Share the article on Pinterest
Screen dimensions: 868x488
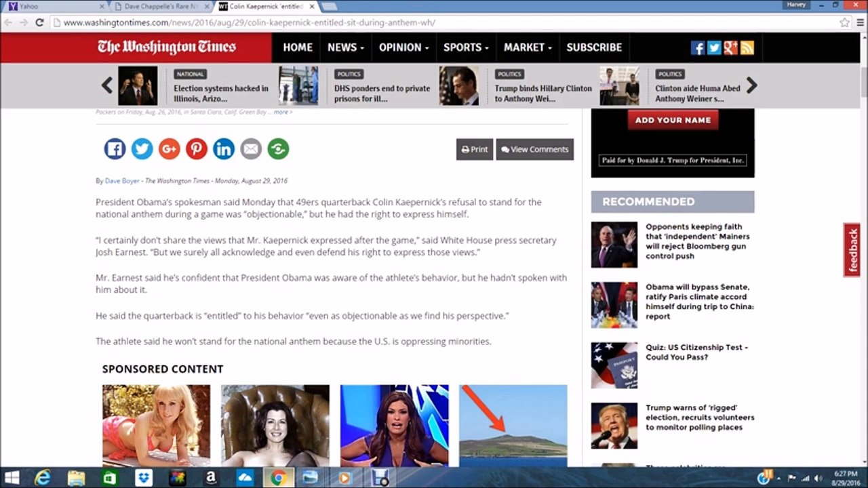pos(197,149)
